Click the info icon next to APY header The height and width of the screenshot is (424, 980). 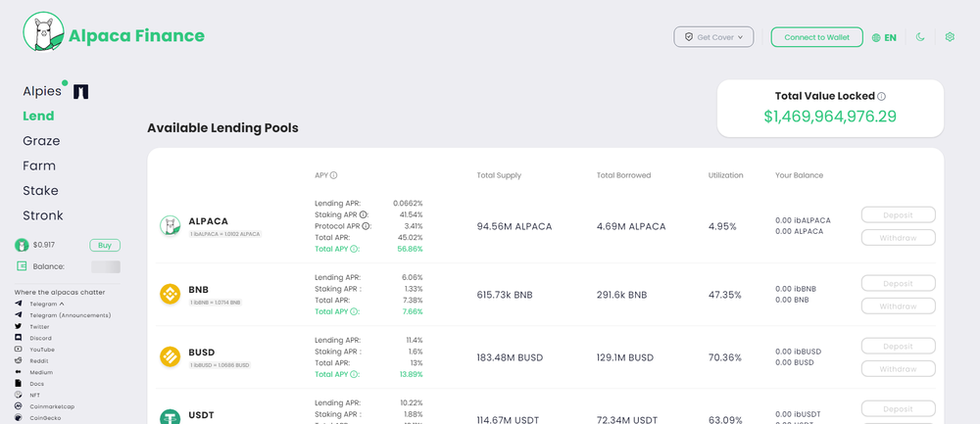tap(334, 175)
